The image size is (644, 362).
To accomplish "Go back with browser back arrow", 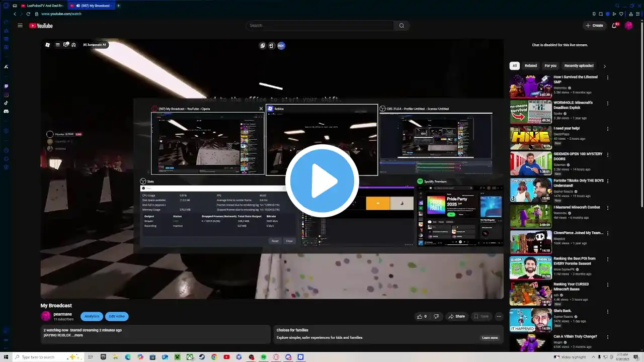I will 15,14.
